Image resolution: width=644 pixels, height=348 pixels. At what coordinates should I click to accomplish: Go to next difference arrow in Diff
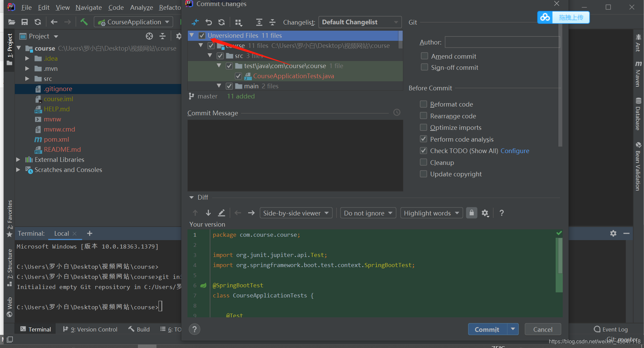tap(208, 213)
